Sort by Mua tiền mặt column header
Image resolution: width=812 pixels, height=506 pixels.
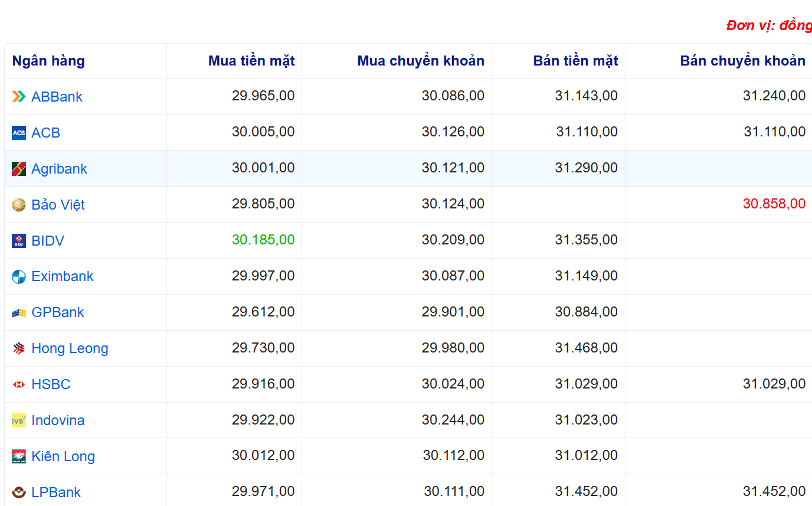[x=251, y=61]
